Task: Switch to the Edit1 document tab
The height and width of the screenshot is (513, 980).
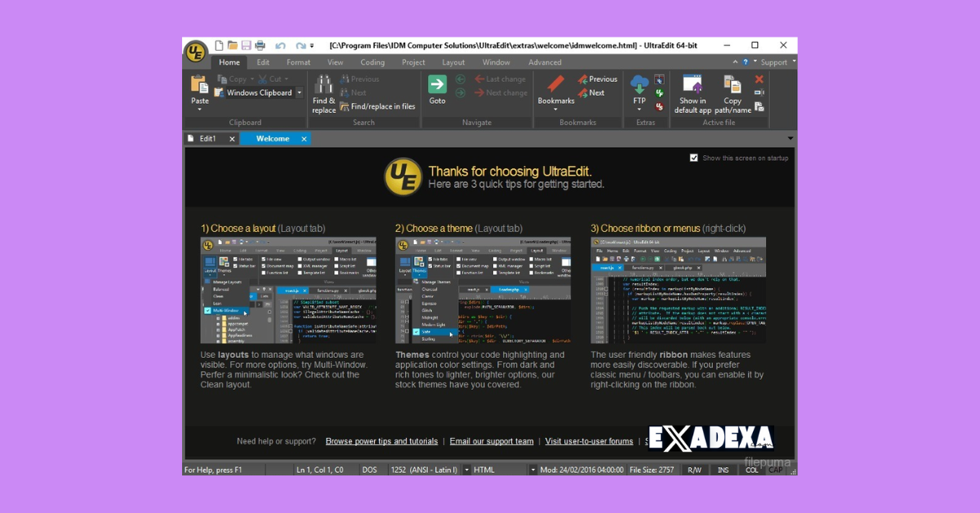Action: click(x=207, y=139)
